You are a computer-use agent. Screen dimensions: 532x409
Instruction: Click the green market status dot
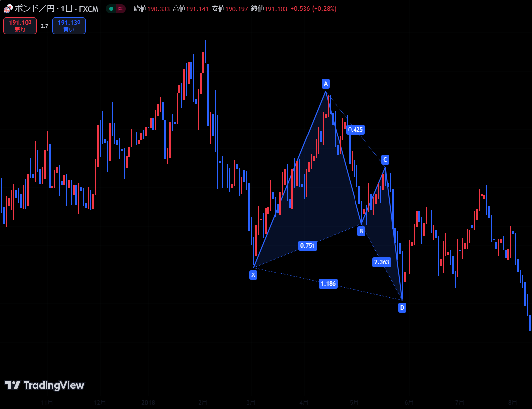point(111,9)
